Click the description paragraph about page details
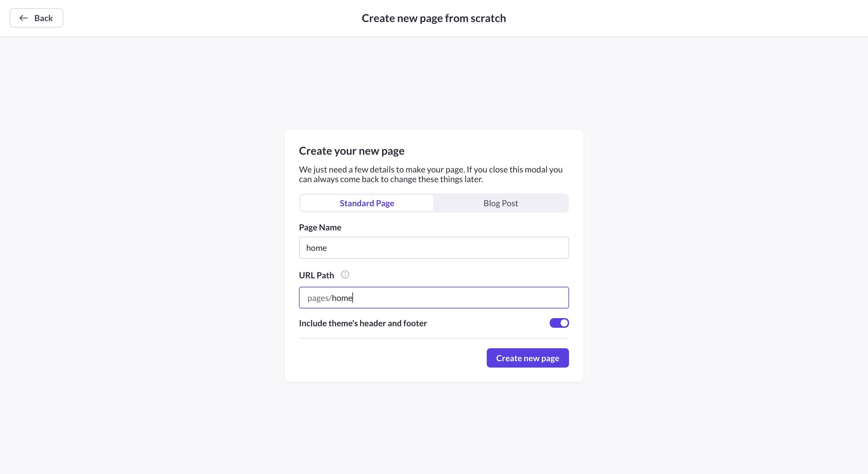The image size is (868, 474). [x=431, y=174]
